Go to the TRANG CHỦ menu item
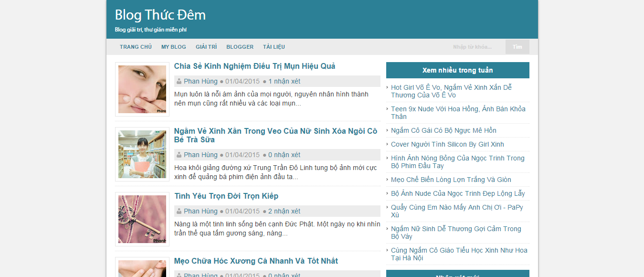644x277 pixels. [136, 47]
